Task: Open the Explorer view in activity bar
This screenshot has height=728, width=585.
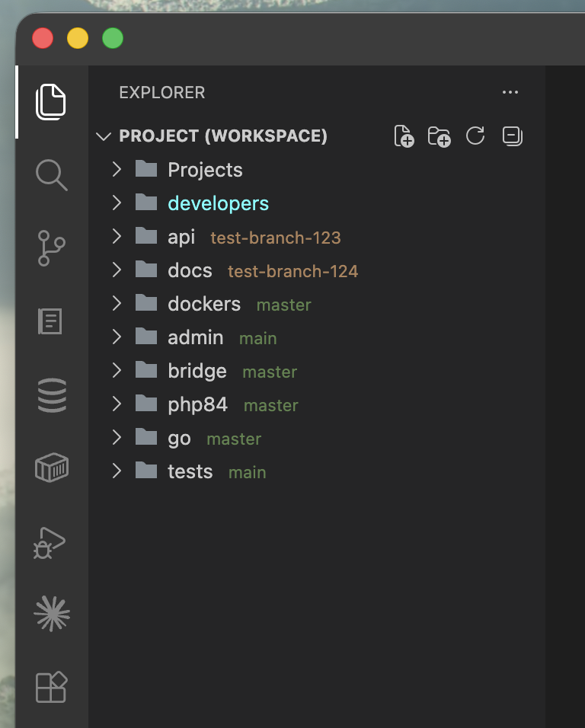Action: click(51, 102)
